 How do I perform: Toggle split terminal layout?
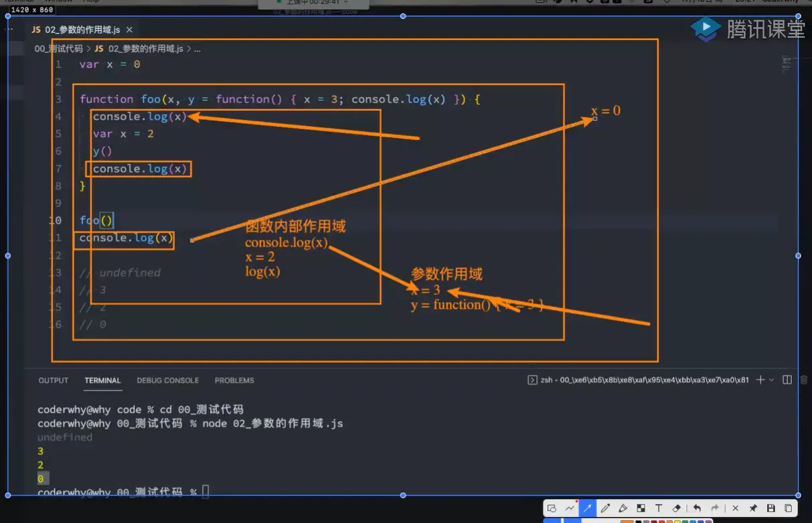coord(787,380)
